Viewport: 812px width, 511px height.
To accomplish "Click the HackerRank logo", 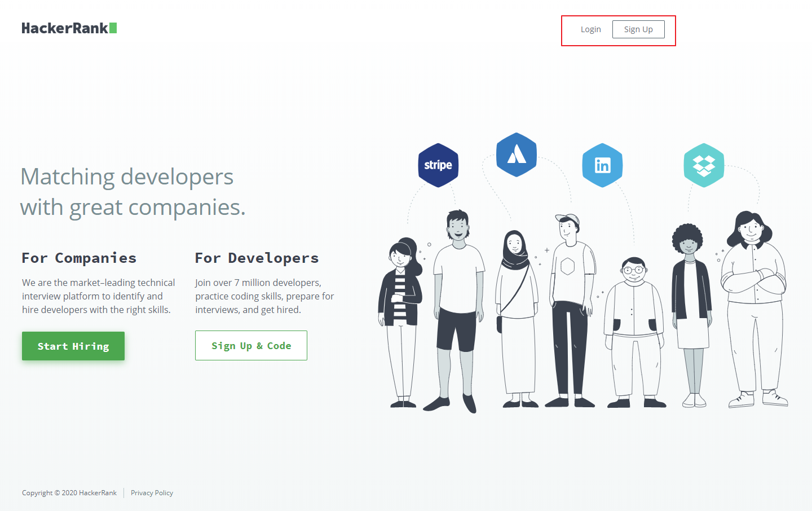I will (69, 28).
